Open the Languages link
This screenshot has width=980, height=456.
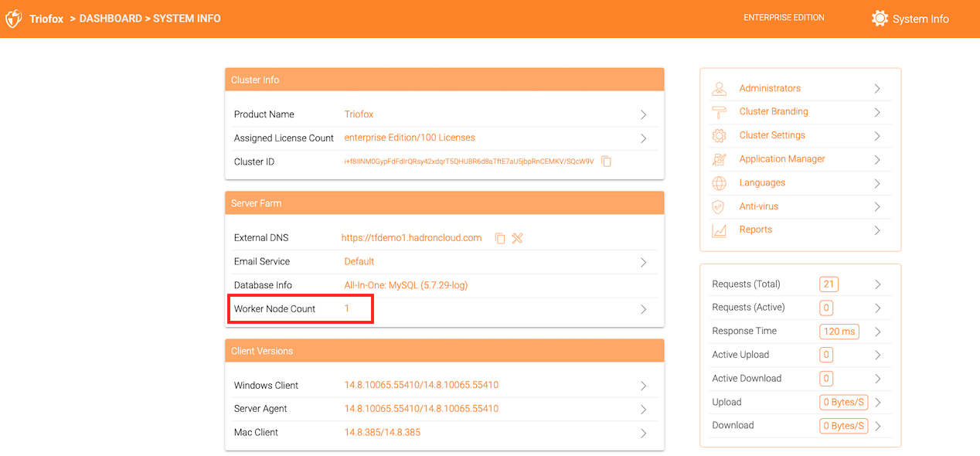(x=762, y=183)
